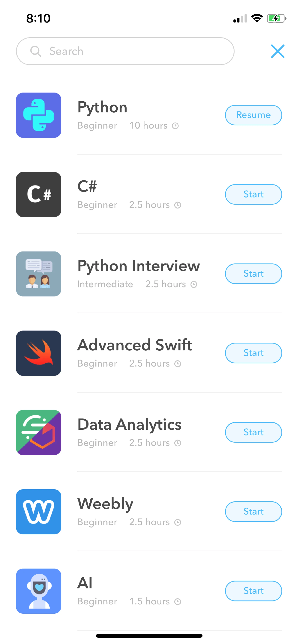Viewport: 298px width, 644px height.
Task: Tap the Weebly course title
Action: click(105, 504)
